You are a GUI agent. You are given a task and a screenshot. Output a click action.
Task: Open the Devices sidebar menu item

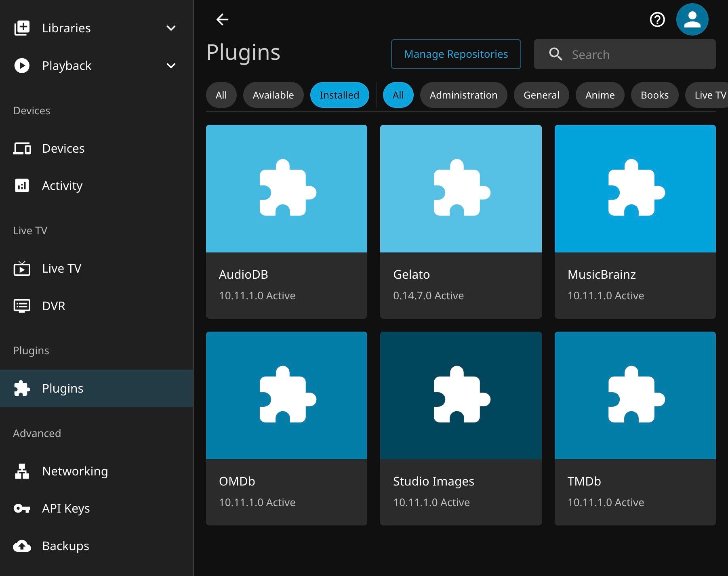97,148
